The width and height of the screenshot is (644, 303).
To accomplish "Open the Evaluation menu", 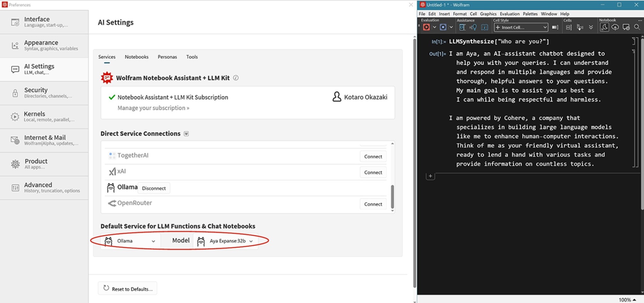I will tap(509, 14).
